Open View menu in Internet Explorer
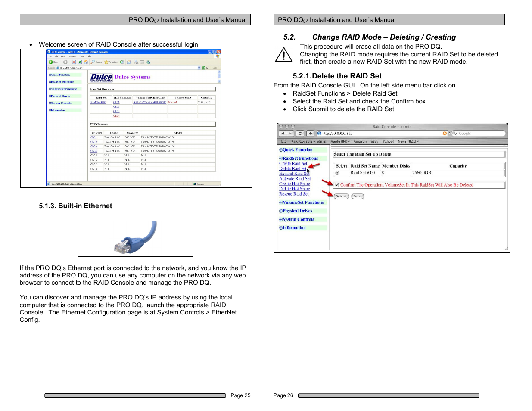 (x=63, y=56)
